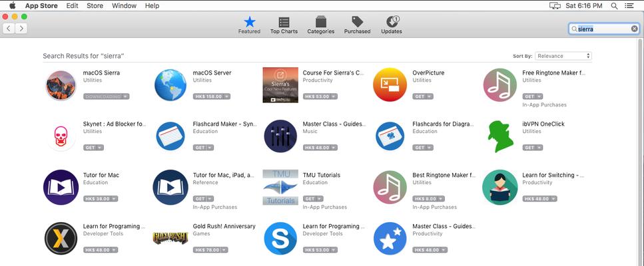Open the Gold Rush! Anniversary icon

170,238
